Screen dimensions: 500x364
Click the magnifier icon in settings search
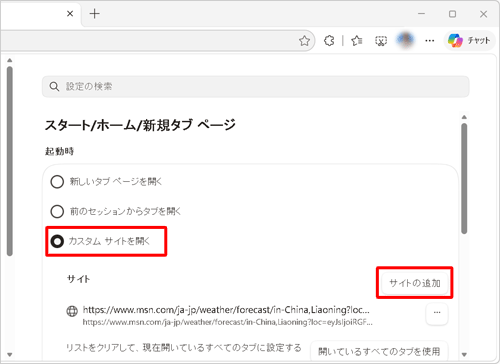pos(54,86)
